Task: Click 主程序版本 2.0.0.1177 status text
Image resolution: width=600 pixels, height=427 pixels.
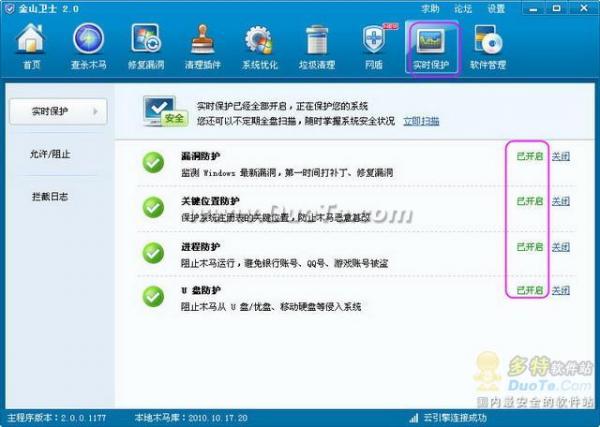Action: tap(57, 418)
